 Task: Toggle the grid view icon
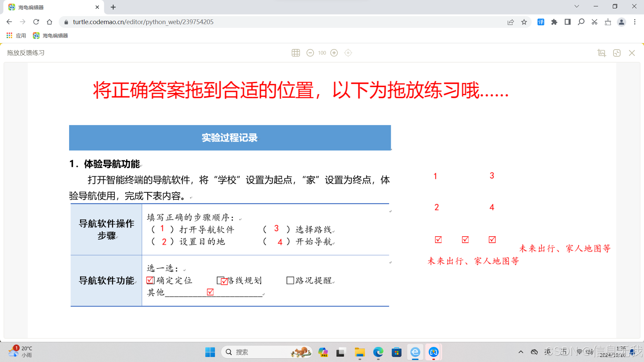point(296,53)
